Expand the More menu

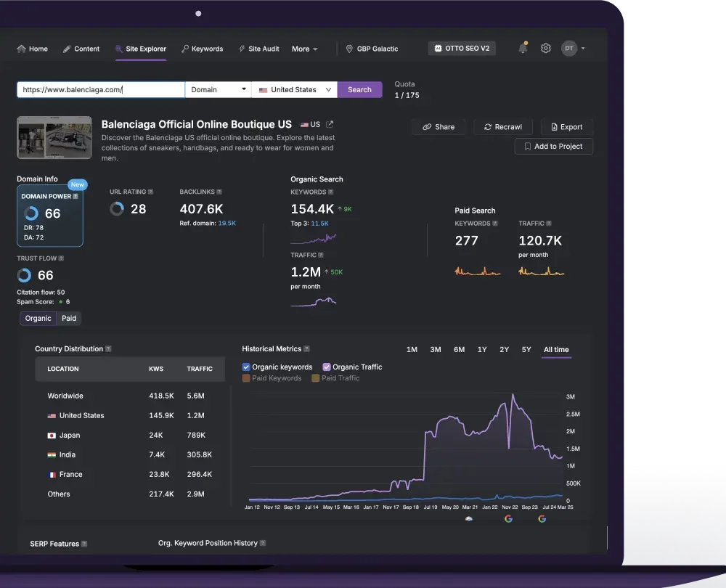[x=305, y=49]
